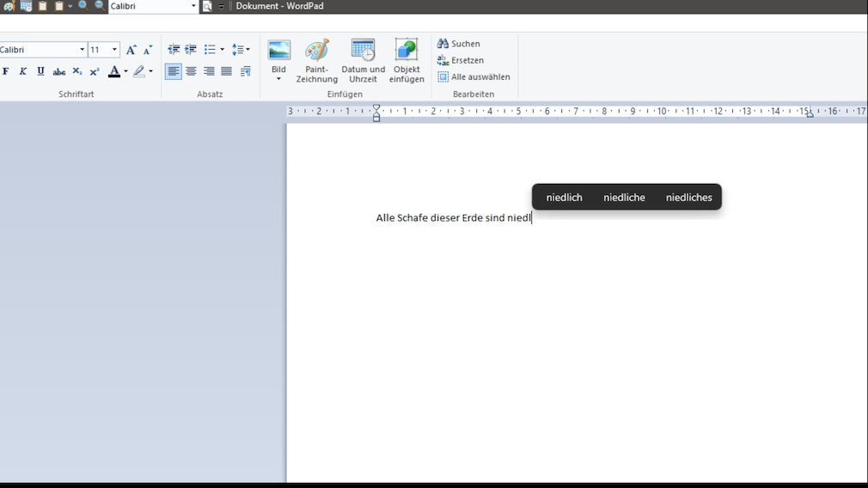Choose the suggestion 'niedliche'

tap(624, 198)
